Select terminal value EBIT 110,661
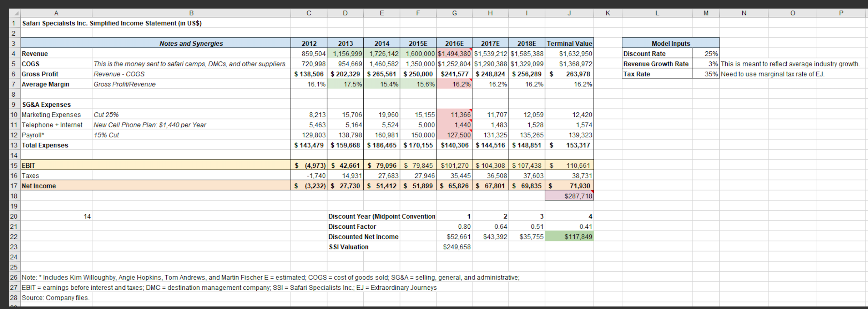The width and height of the screenshot is (868, 309). tap(569, 165)
